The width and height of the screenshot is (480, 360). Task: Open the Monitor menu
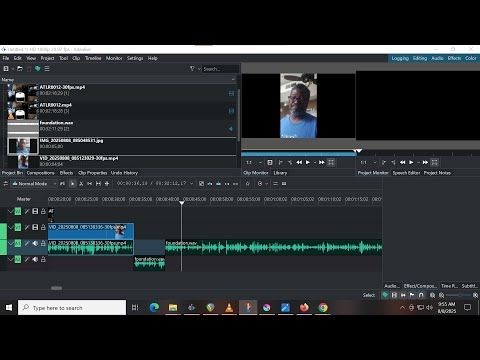pos(114,58)
